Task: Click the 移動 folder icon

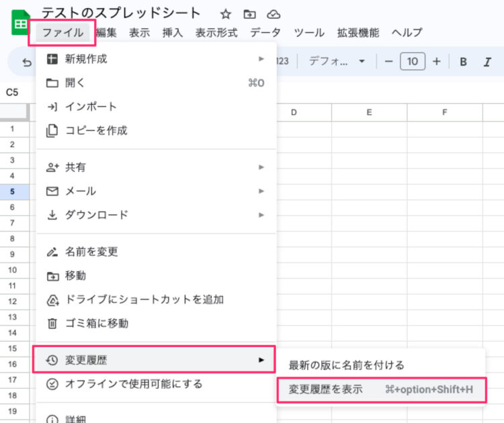Action: coord(52,276)
